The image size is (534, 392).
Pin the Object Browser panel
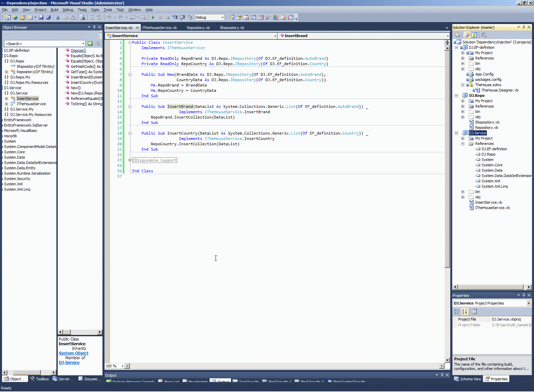(x=94, y=27)
